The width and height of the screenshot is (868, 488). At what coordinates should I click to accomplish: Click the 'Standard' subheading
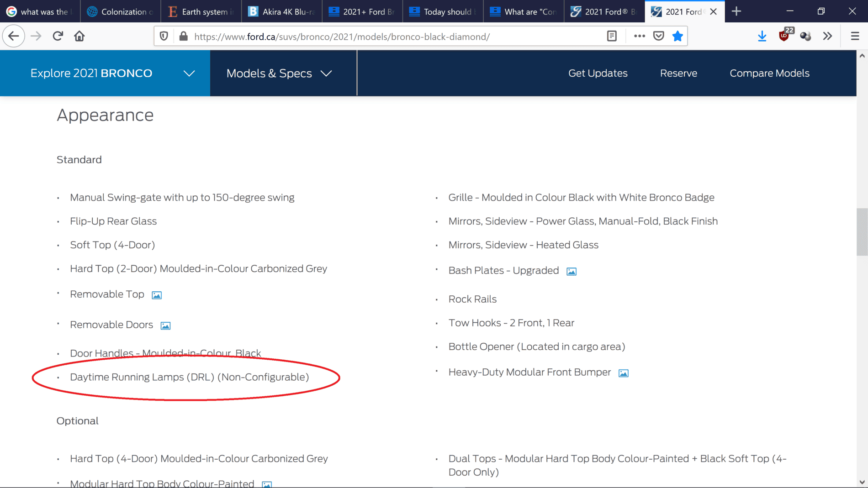coord(79,159)
